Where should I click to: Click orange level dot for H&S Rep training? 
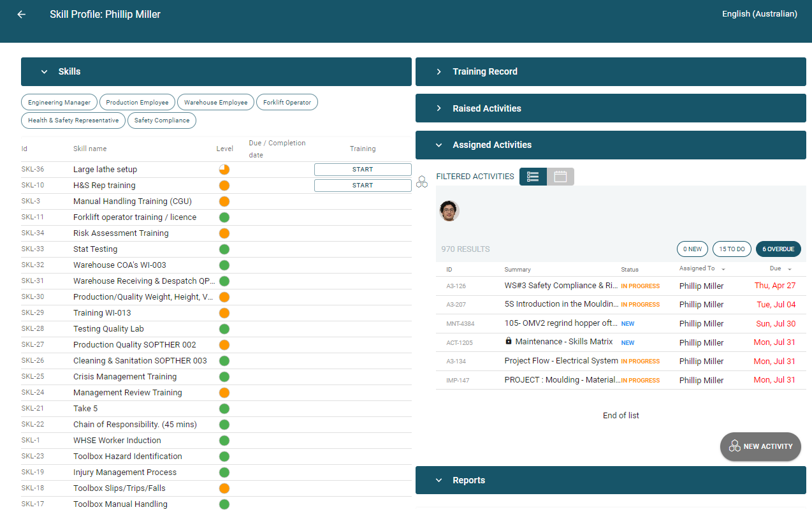[224, 186]
